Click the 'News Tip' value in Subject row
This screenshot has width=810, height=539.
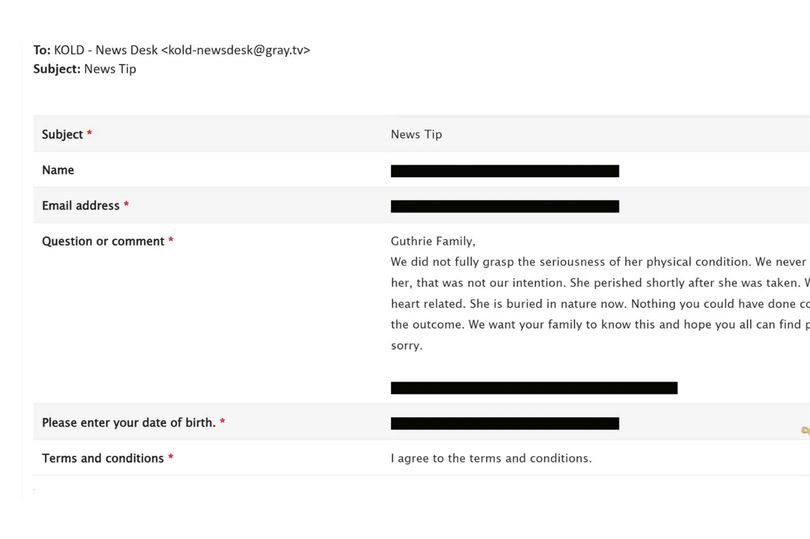416,134
